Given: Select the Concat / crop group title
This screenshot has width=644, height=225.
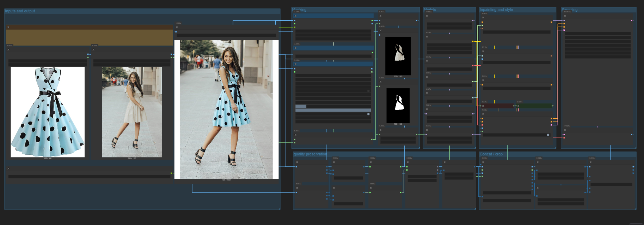Looking at the screenshot, I should (x=491, y=154).
